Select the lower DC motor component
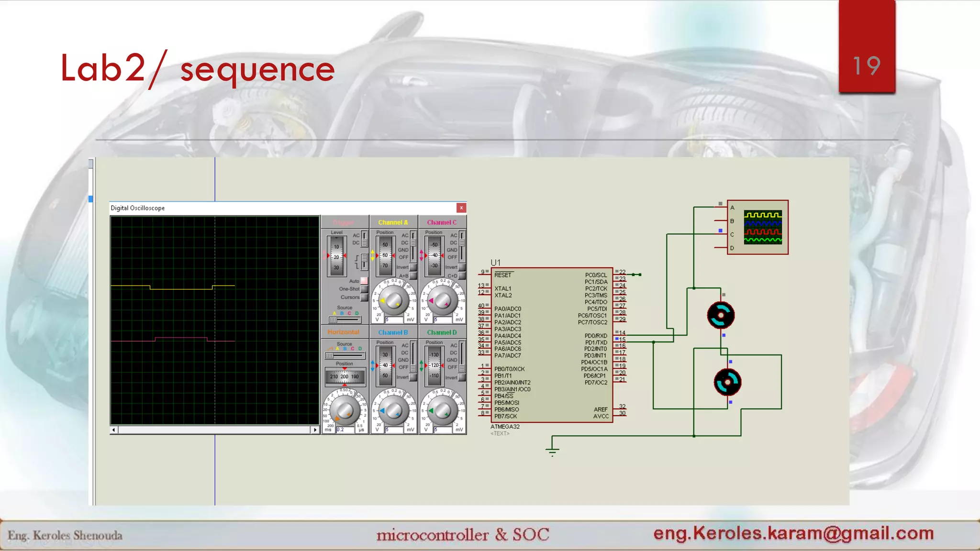 coord(727,382)
